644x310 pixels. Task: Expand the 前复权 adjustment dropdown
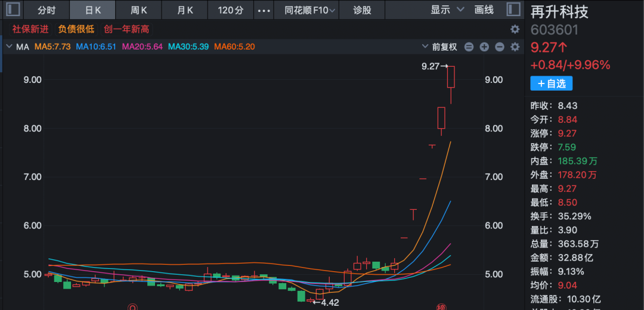(439, 47)
